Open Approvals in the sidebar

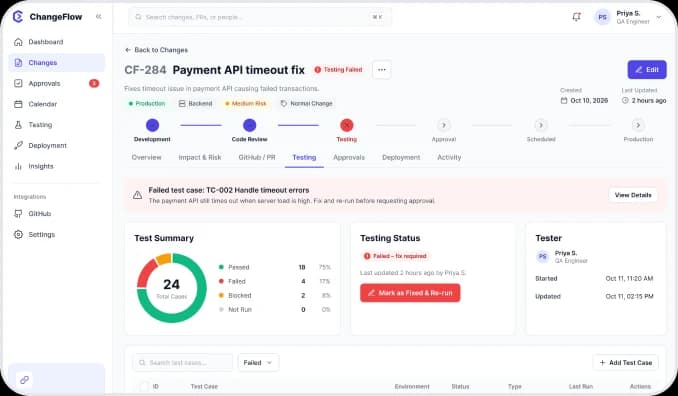(x=56, y=83)
